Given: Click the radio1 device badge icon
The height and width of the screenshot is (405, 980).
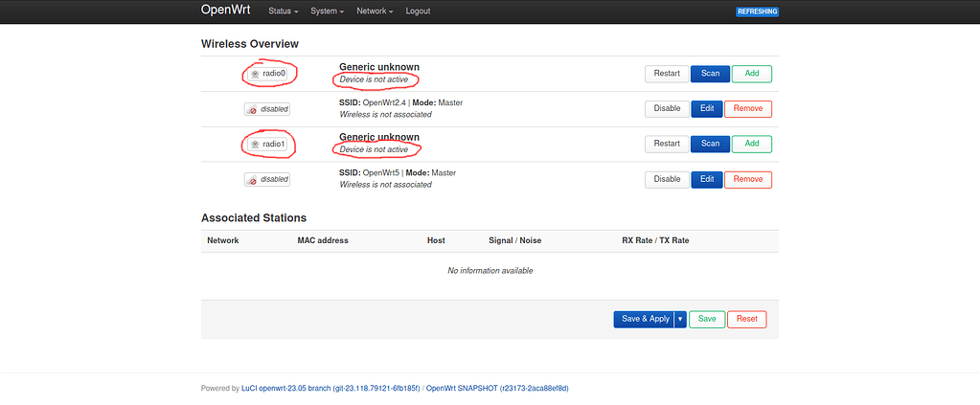Looking at the screenshot, I should coord(267,144).
